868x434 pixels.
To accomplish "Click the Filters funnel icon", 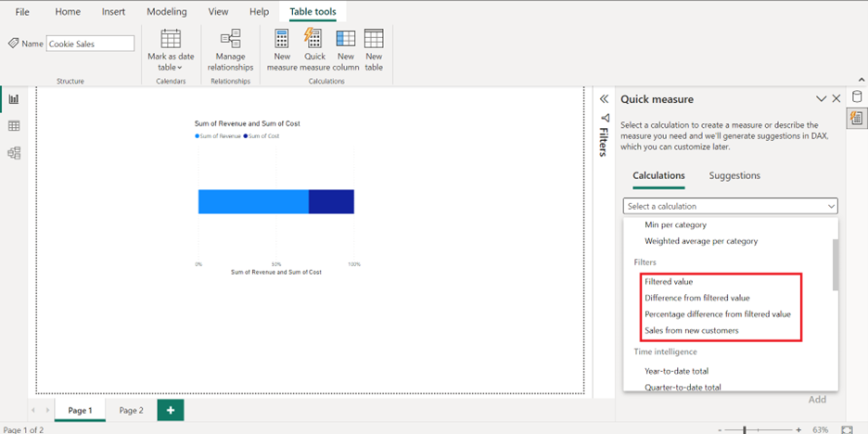I will (x=605, y=118).
